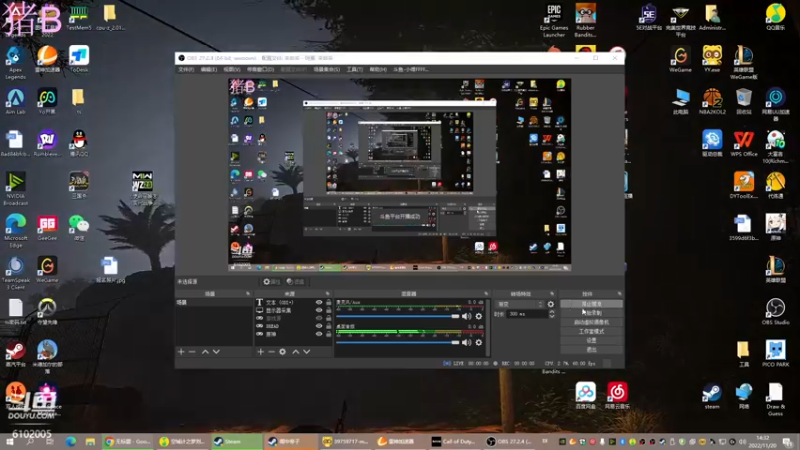
Task: Decrease transition duration with down stepper arrow
Action: [x=552, y=316]
